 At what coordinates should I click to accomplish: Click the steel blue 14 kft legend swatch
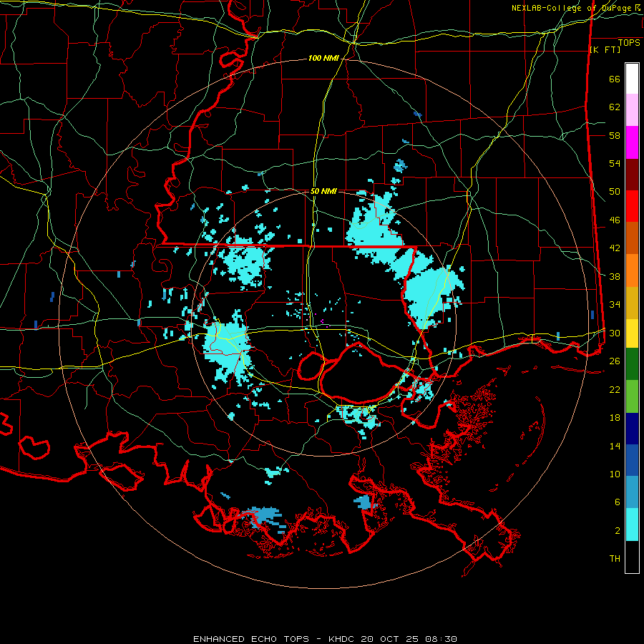coord(632,492)
